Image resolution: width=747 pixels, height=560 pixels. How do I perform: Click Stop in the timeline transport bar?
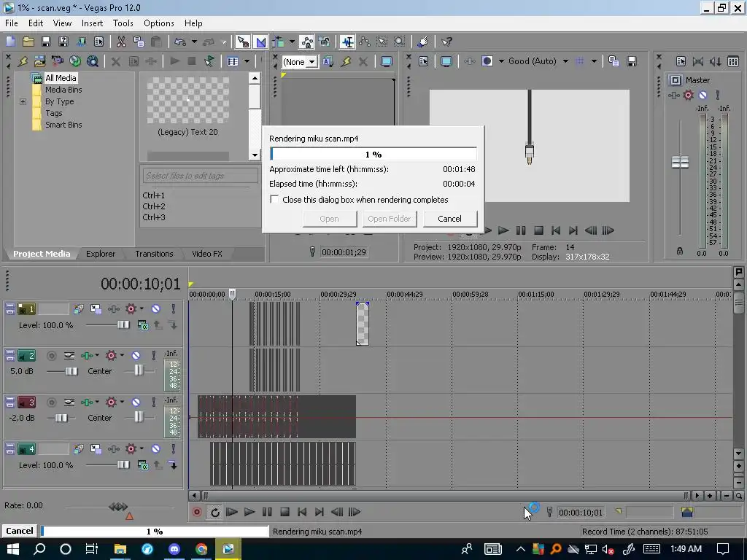285,513
